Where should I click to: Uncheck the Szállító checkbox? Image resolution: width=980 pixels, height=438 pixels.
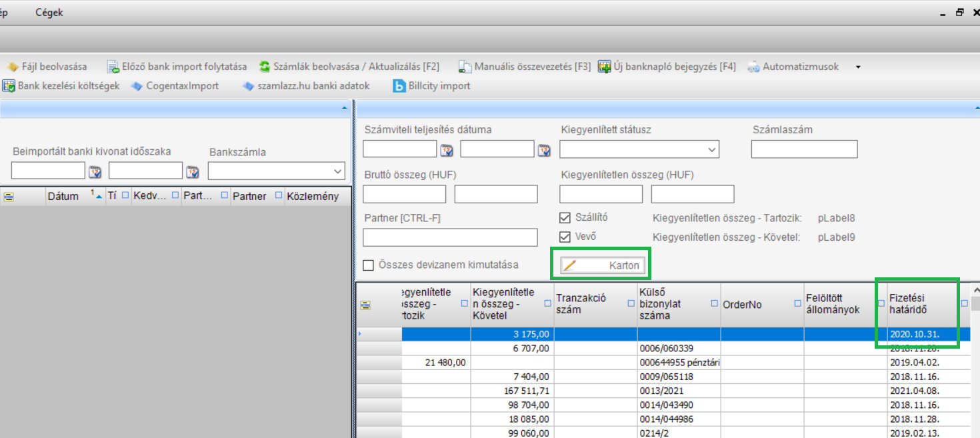(565, 217)
